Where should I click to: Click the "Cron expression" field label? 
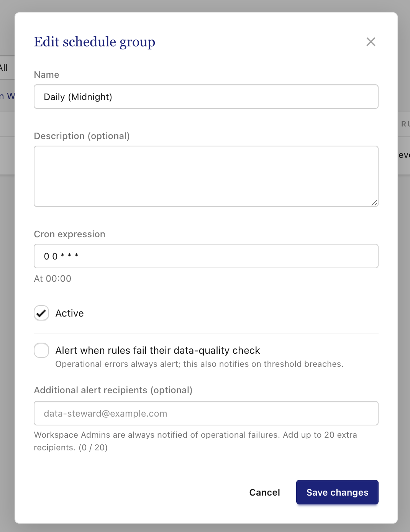pos(69,234)
